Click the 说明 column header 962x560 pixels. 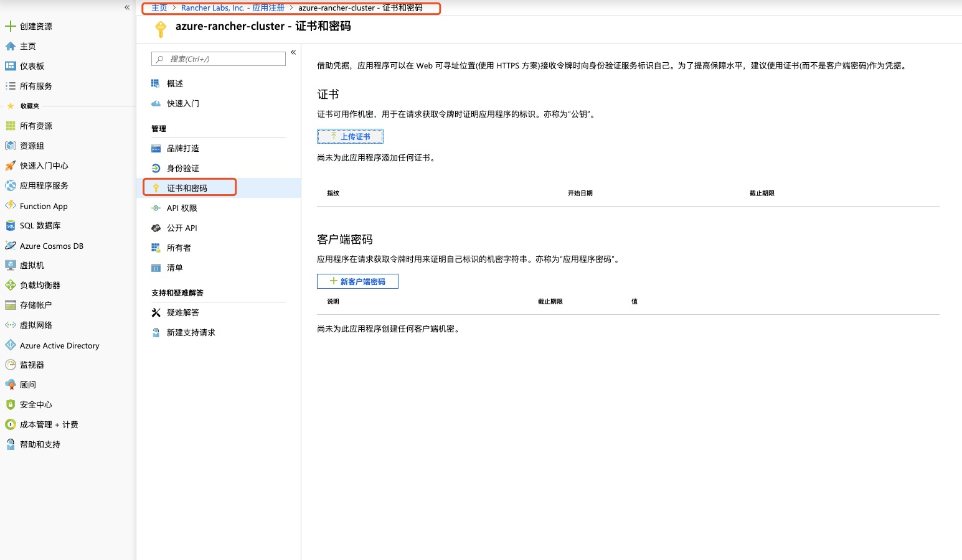[x=333, y=302]
